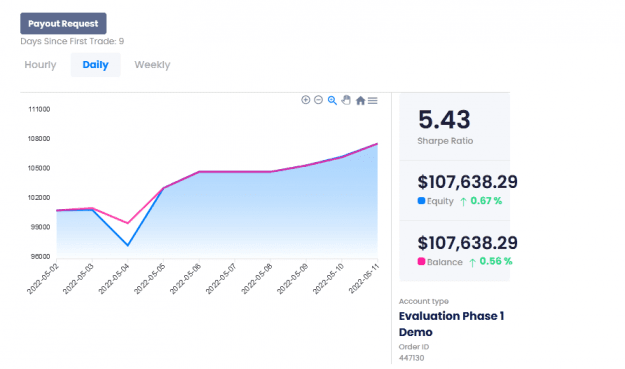Image resolution: width=625 pixels, height=369 pixels.
Task: Click the 2022-05-11 endpoint of the chart line
Action: [377, 144]
